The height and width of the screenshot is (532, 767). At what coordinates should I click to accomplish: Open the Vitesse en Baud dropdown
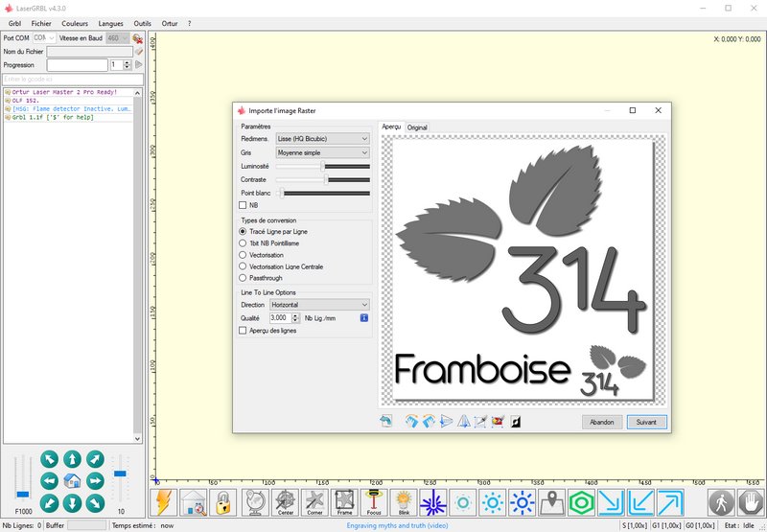[x=117, y=37]
